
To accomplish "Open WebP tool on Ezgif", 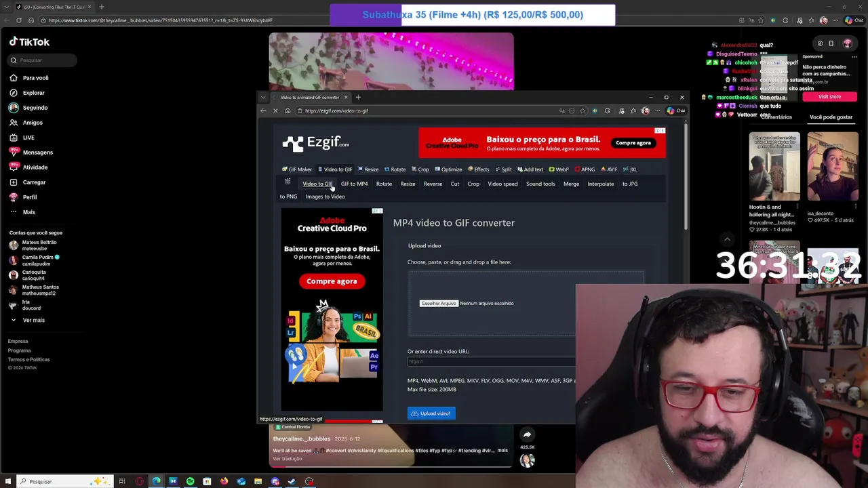I will 559,169.
